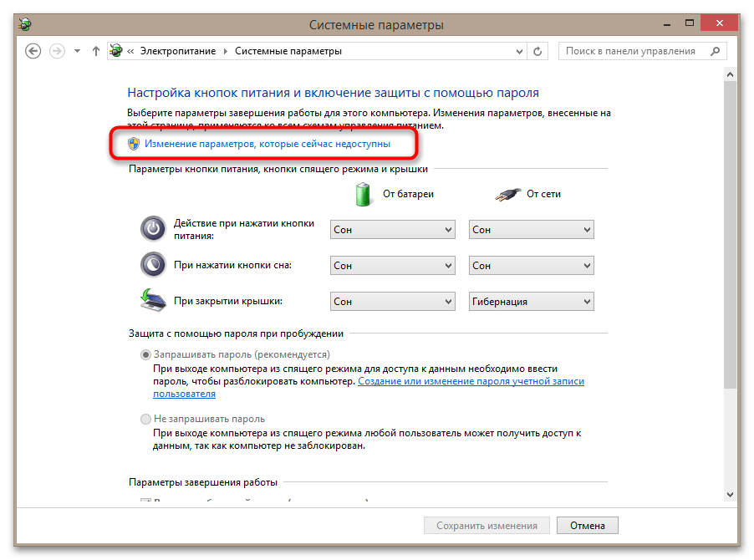Image resolution: width=754 pixels, height=560 pixels.
Task: Click the window icon in the title bar
Action: coord(25,24)
